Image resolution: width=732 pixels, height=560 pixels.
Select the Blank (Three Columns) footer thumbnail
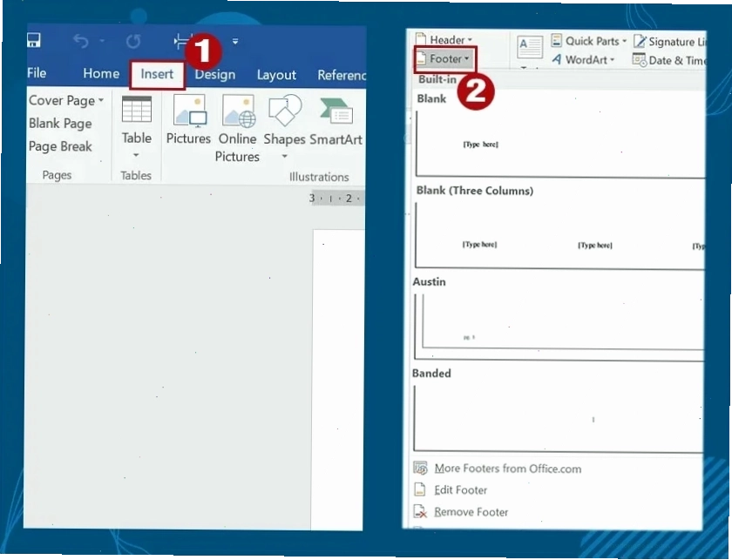(x=559, y=235)
